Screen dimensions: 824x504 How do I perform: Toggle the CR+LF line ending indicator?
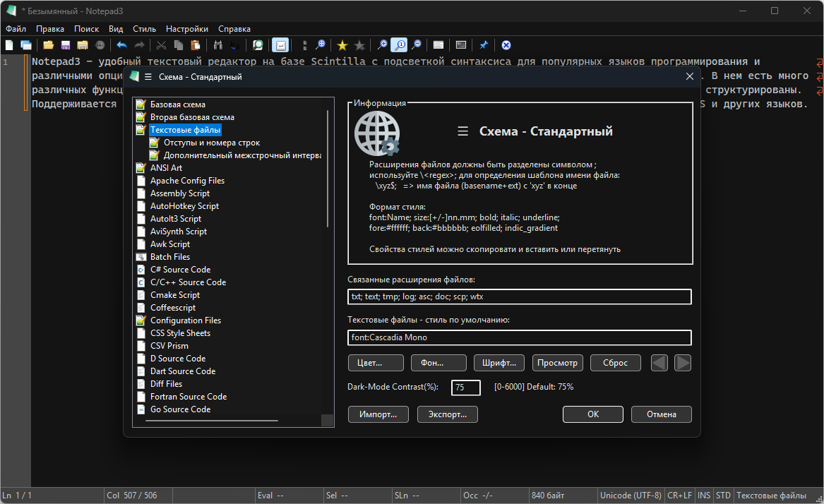pyautogui.click(x=680, y=496)
